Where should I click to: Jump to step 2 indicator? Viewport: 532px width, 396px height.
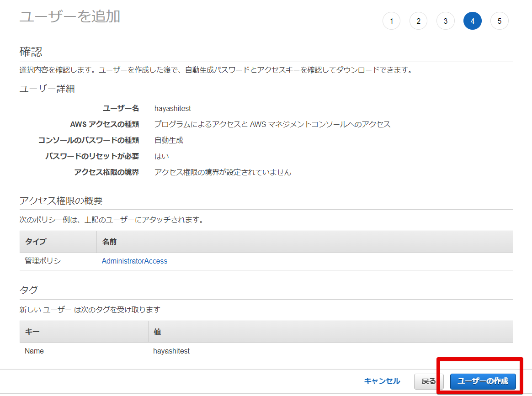(418, 21)
